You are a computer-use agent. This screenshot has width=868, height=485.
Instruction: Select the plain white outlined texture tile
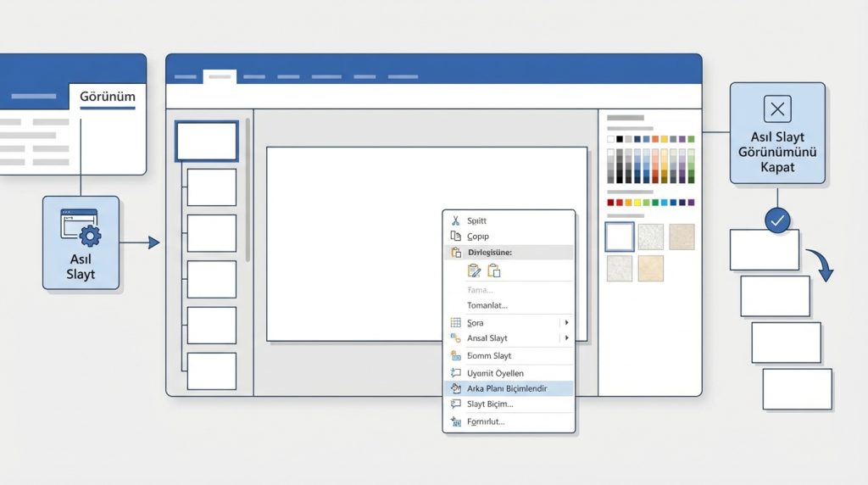tap(620, 237)
